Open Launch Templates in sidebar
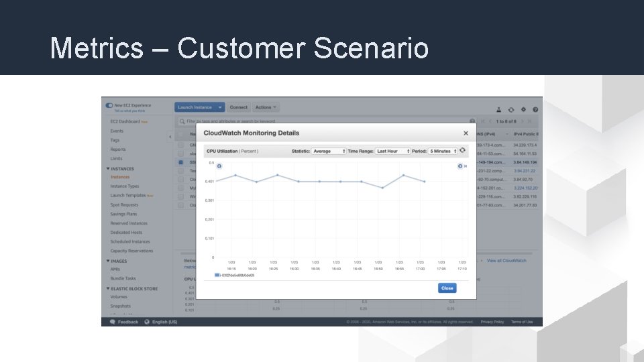This screenshot has height=362, width=644. pos(127,195)
